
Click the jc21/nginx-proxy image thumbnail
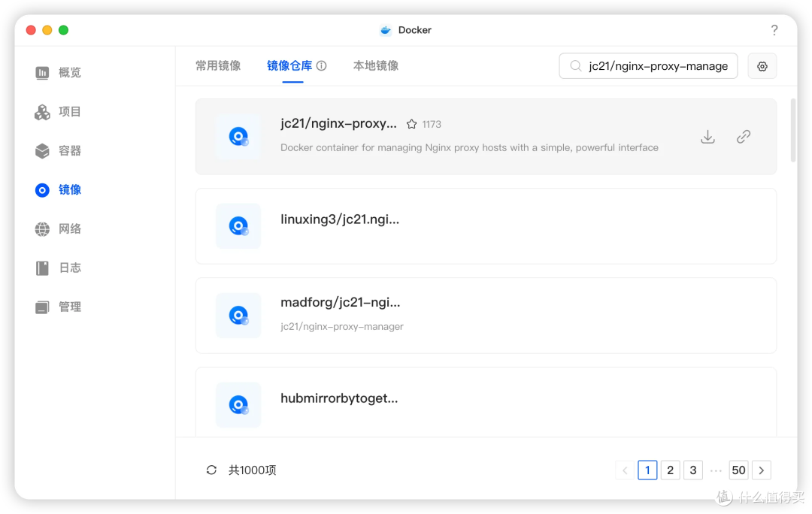tap(238, 137)
